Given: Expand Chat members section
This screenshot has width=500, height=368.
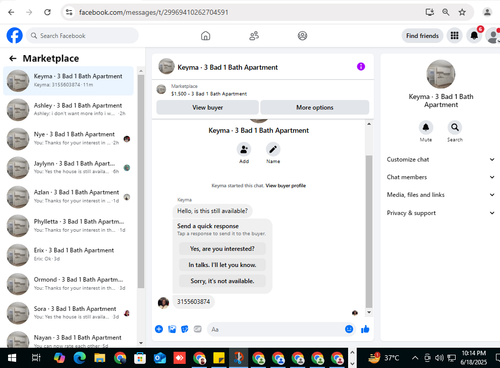Looking at the screenshot, I should 440,177.
